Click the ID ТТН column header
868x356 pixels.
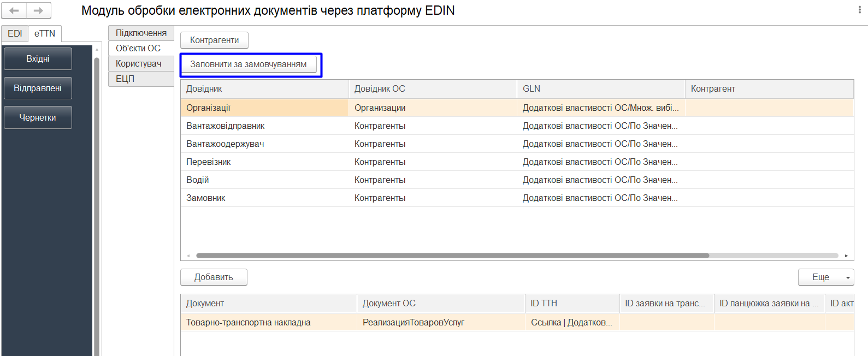[573, 303]
